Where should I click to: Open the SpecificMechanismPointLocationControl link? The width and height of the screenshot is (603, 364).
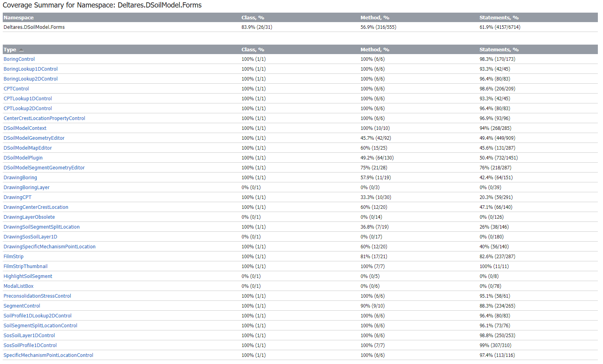tap(48, 355)
